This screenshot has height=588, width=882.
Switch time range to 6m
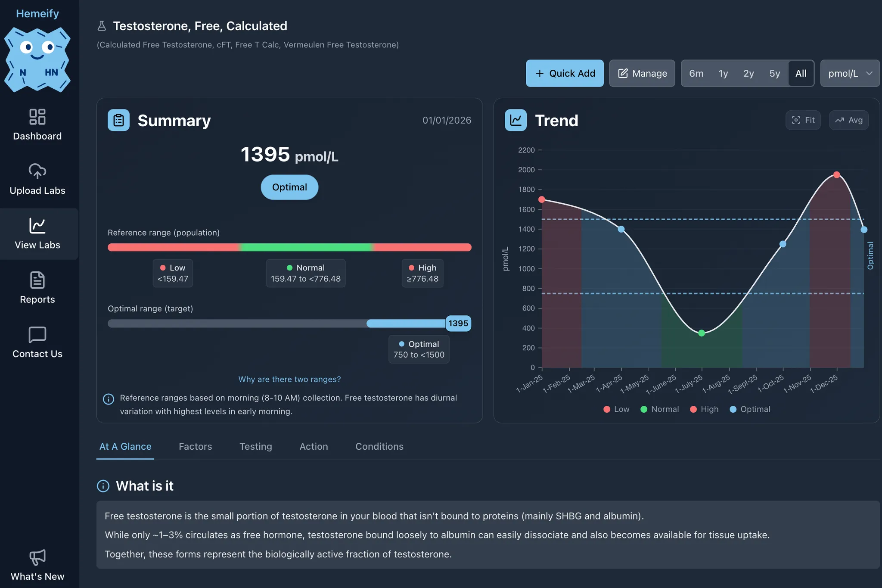coord(696,73)
